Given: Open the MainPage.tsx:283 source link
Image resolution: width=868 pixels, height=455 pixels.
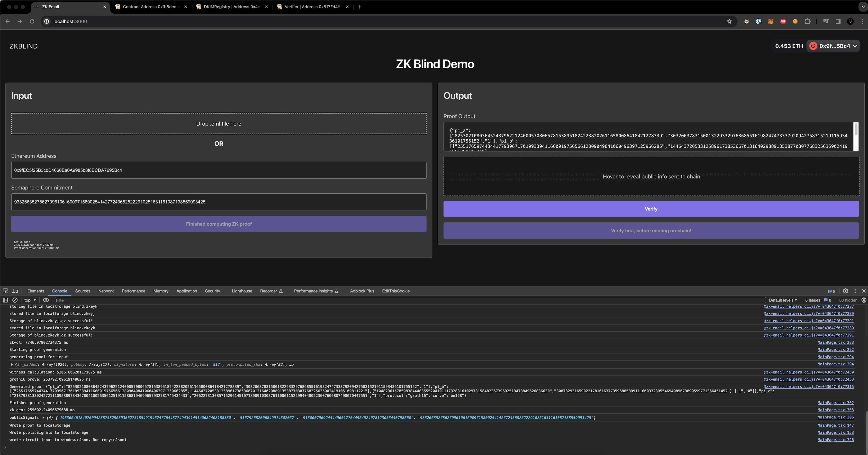Looking at the screenshot, I should click(x=835, y=343).
